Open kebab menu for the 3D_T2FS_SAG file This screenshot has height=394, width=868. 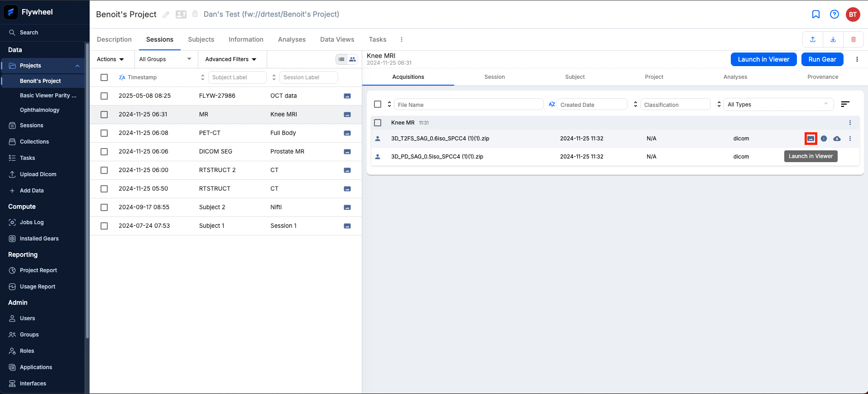click(850, 139)
